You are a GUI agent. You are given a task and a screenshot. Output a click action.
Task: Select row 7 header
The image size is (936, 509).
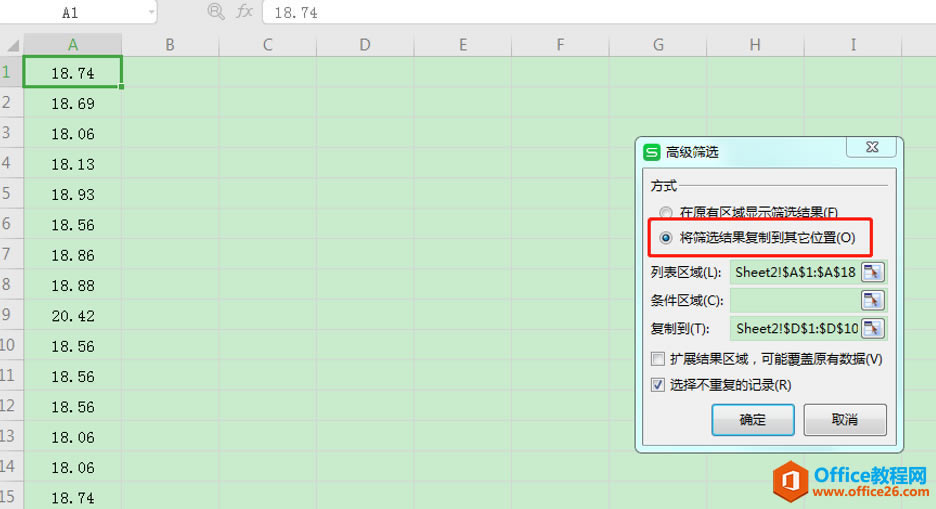(x=11, y=254)
